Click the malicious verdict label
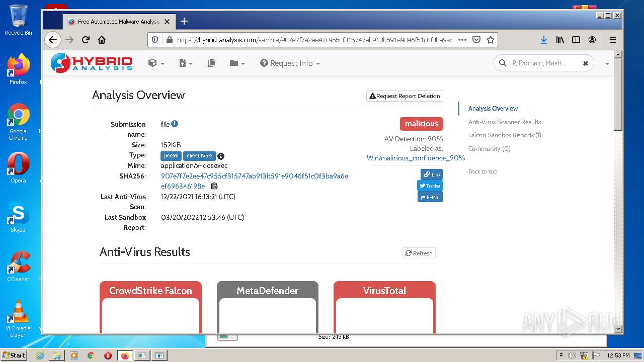This screenshot has width=644, height=362. (x=421, y=124)
